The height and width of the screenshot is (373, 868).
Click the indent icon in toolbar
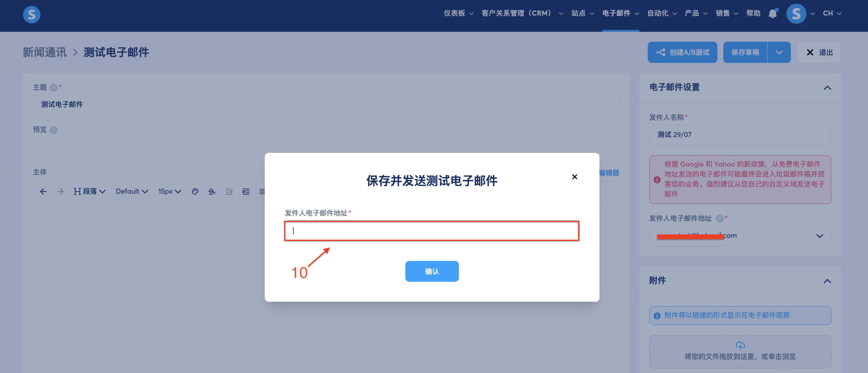pos(246,191)
